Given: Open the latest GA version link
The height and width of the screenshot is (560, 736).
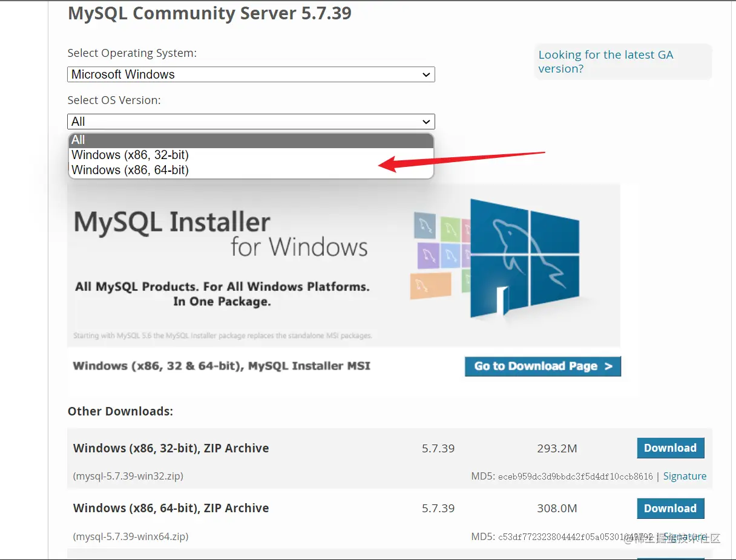Looking at the screenshot, I should pyautogui.click(x=606, y=61).
